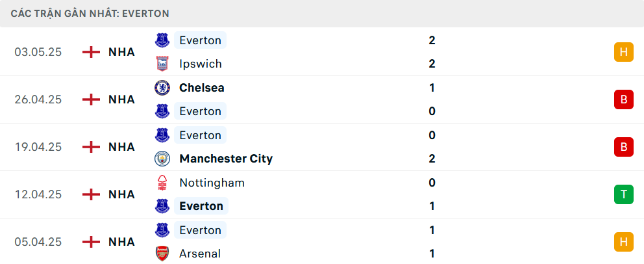Select the Ipswich team name
Viewport: 644px width, 264px height.
(x=201, y=64)
